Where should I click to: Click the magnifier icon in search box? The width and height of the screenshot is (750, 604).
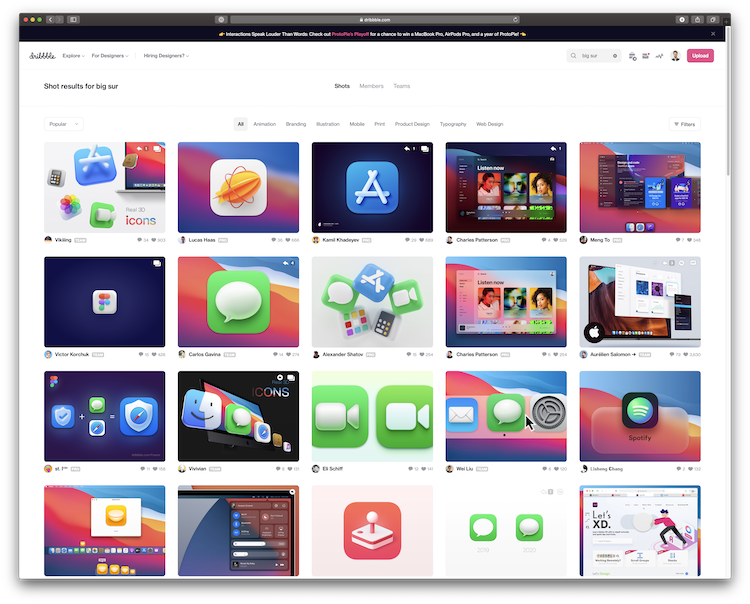click(573, 56)
